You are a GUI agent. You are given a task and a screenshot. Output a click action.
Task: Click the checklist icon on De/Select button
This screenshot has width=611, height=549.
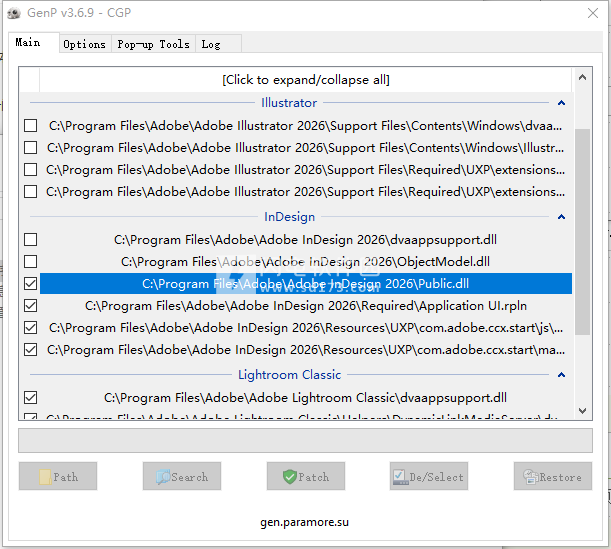(x=400, y=477)
